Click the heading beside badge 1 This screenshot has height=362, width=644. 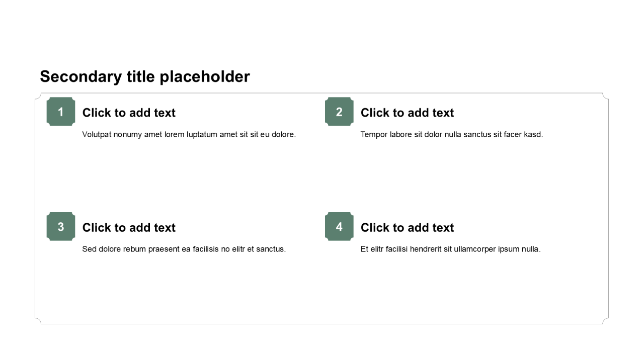(129, 113)
